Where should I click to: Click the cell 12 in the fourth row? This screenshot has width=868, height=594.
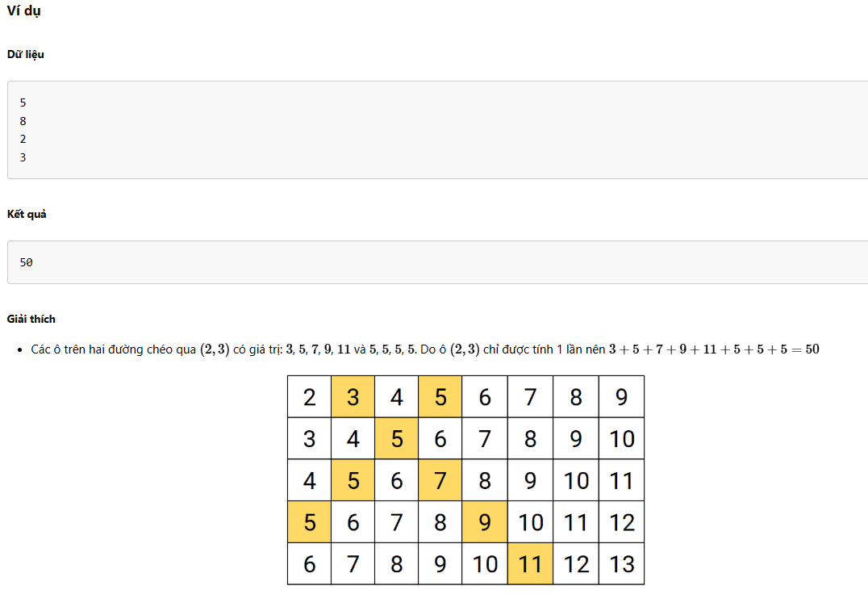tap(622, 522)
